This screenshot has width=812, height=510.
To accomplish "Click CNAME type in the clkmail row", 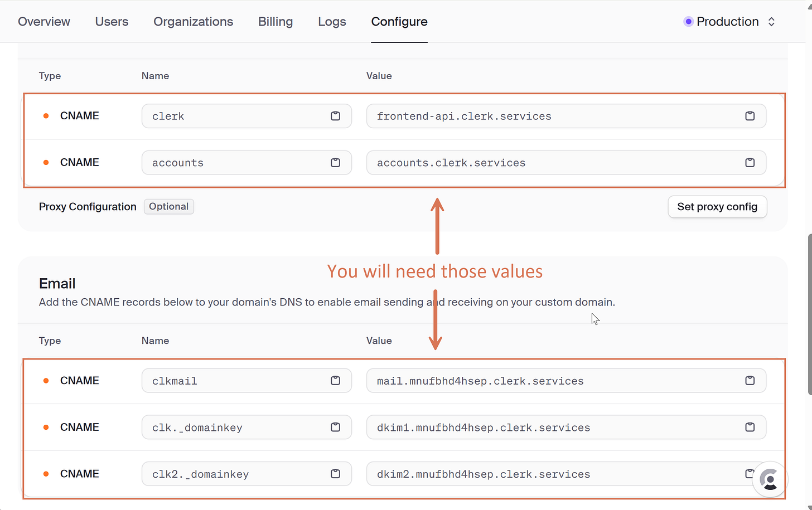I will coord(80,381).
